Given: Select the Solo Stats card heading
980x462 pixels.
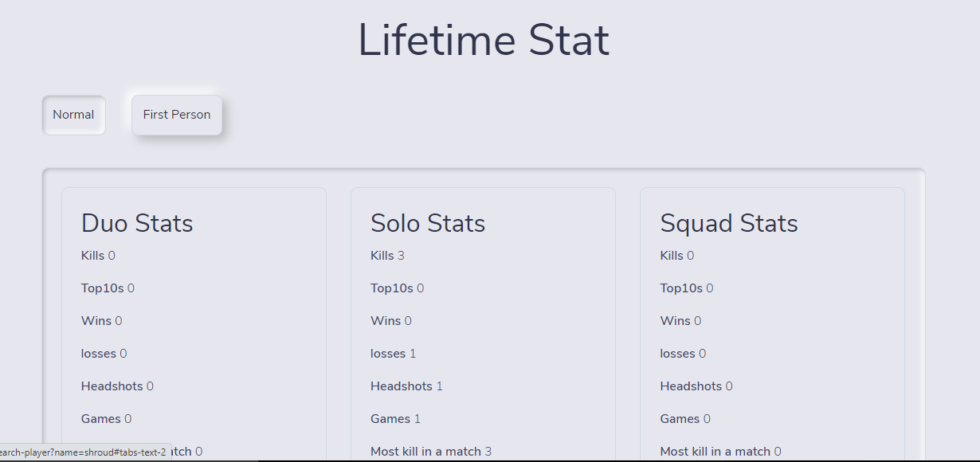Looking at the screenshot, I should coord(428,223).
